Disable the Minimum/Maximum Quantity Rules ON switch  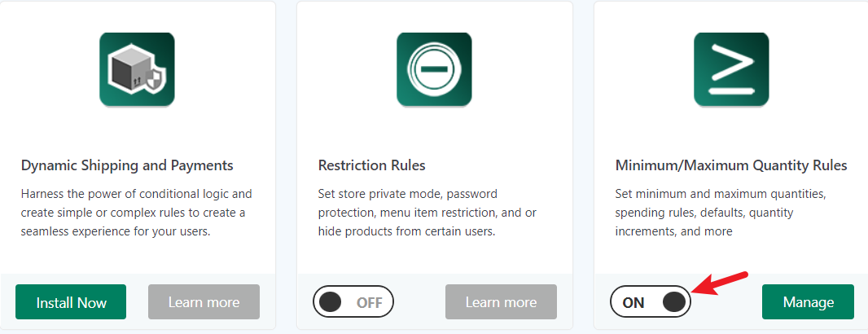[651, 302]
